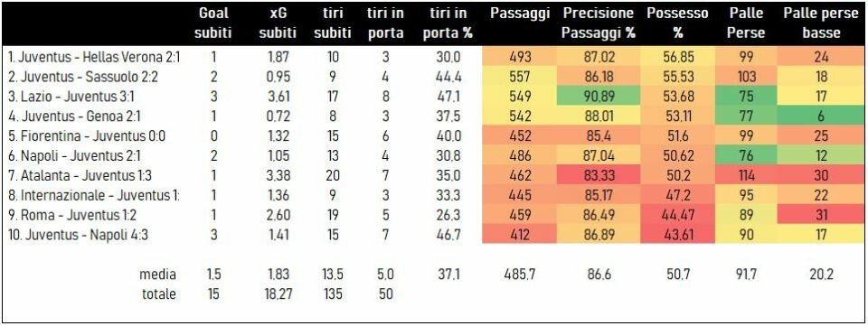Click the Lazio - Juventus 3:1 row label
This screenshot has width=868, height=326.
point(71,97)
